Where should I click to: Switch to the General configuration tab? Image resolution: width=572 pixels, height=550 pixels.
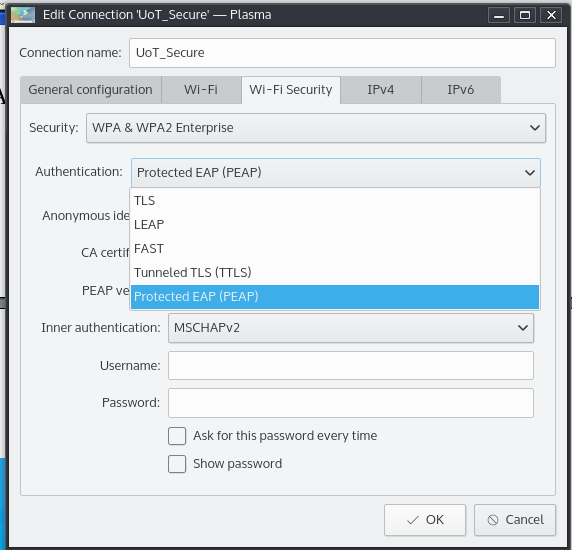[x=90, y=90]
